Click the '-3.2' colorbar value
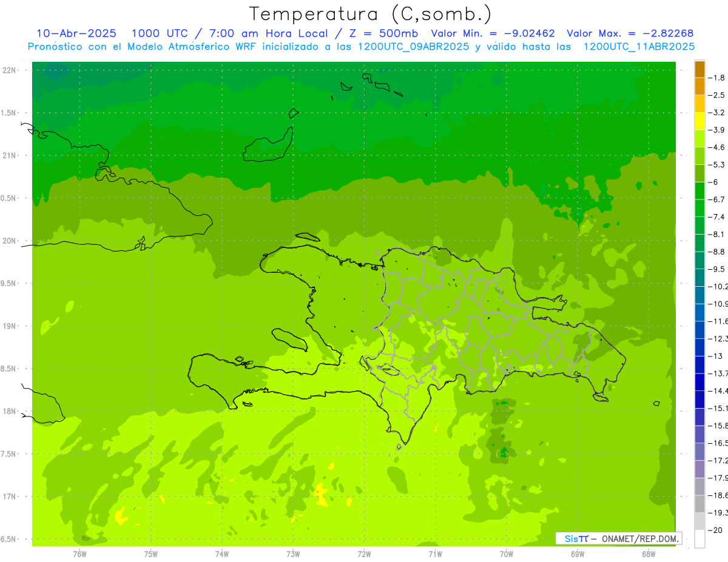 [717, 113]
